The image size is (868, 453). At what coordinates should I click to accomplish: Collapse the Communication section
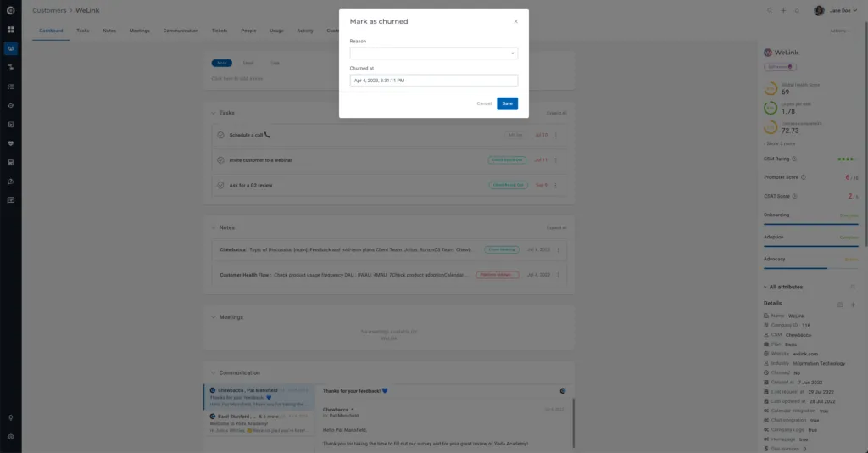[213, 372]
